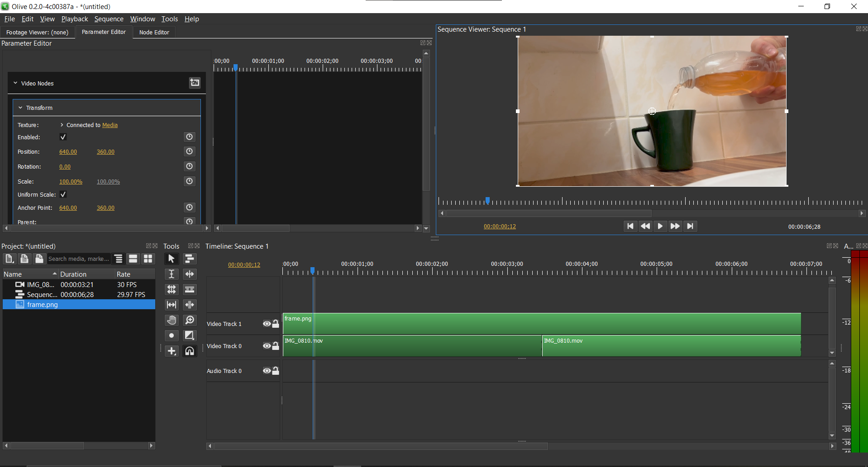Image resolution: width=868 pixels, height=467 pixels.
Task: Go to end of sequence
Action: coord(690,226)
